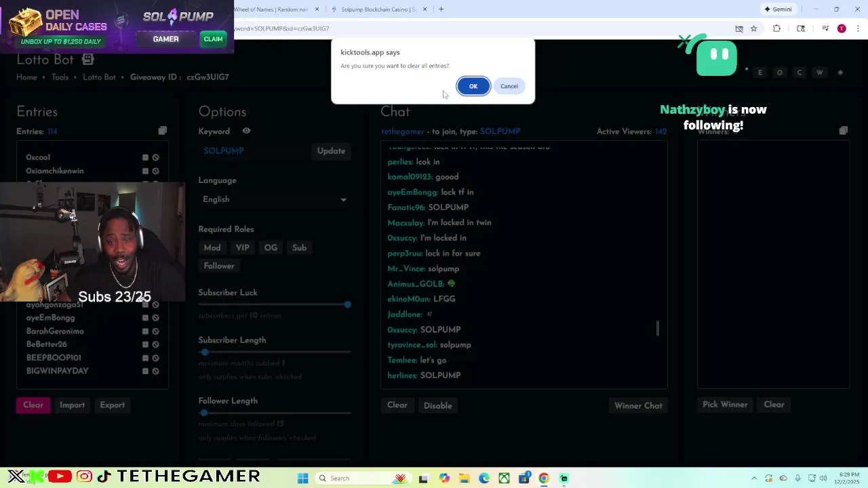Image resolution: width=868 pixels, height=488 pixels.
Task: Clear the winners list
Action: [x=774, y=405]
